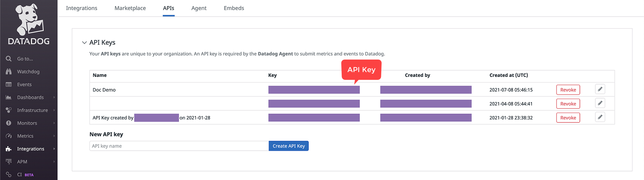Open the Agent tab
Screen dimensions: 644x180
(x=199, y=8)
